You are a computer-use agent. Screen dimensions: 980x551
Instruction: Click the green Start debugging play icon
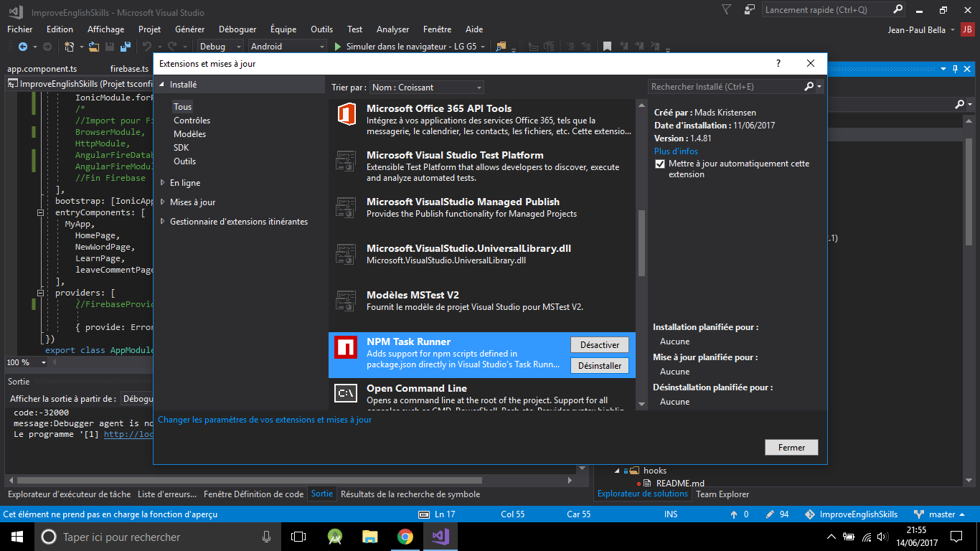tap(338, 47)
